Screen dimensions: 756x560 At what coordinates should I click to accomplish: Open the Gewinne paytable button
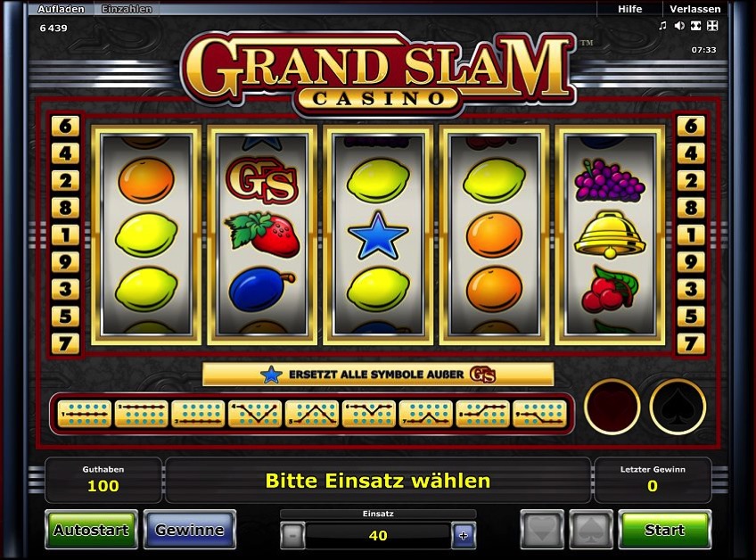tap(190, 530)
